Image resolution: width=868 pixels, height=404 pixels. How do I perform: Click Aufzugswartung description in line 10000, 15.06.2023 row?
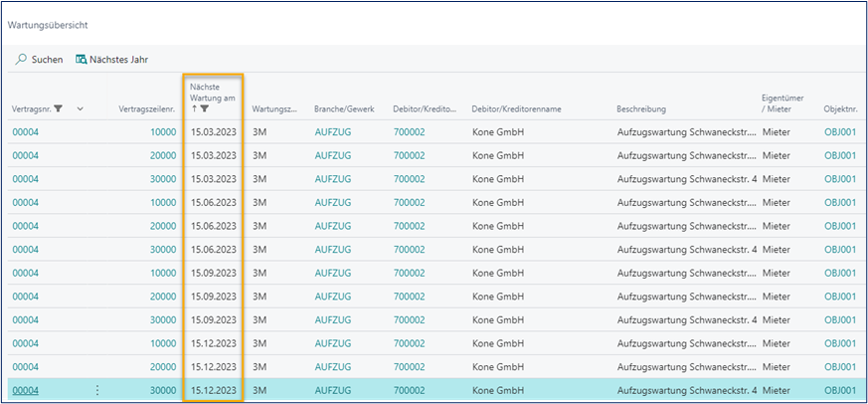point(685,203)
